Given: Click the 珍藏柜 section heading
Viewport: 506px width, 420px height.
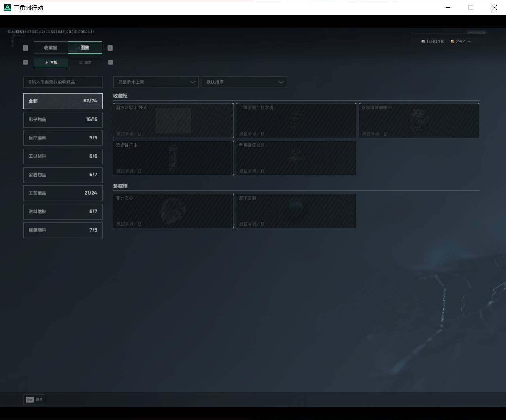Looking at the screenshot, I should tap(121, 186).
